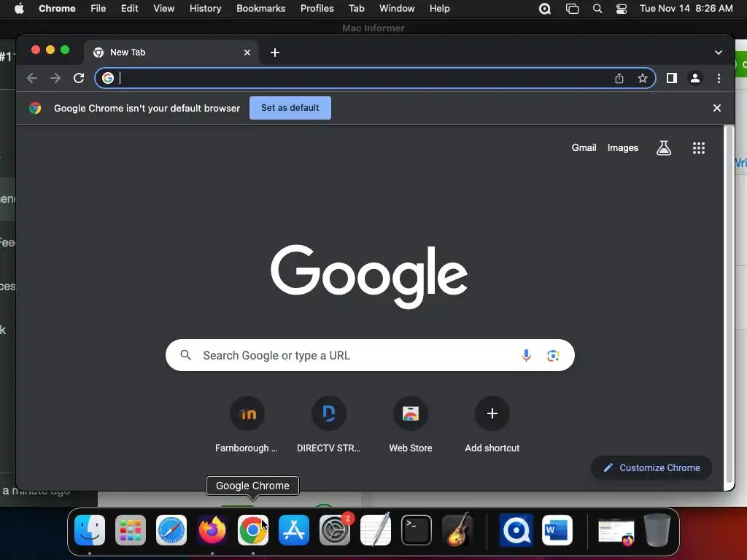Open Control Center in menu bar

622,9
